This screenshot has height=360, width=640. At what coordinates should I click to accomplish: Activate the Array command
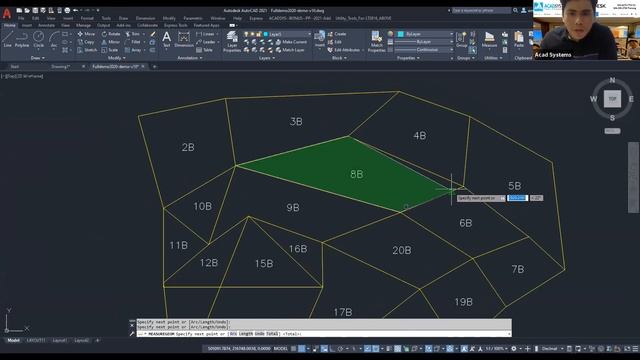pyautogui.click(x=133, y=50)
